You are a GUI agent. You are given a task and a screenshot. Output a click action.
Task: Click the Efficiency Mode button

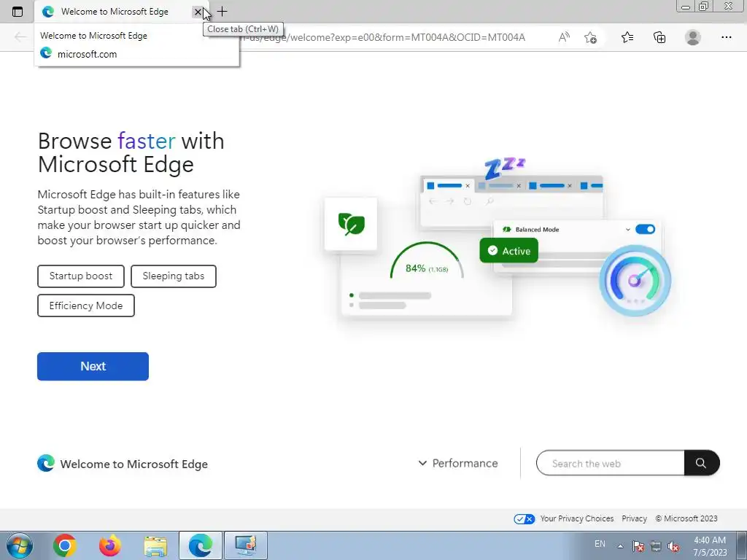click(x=86, y=306)
